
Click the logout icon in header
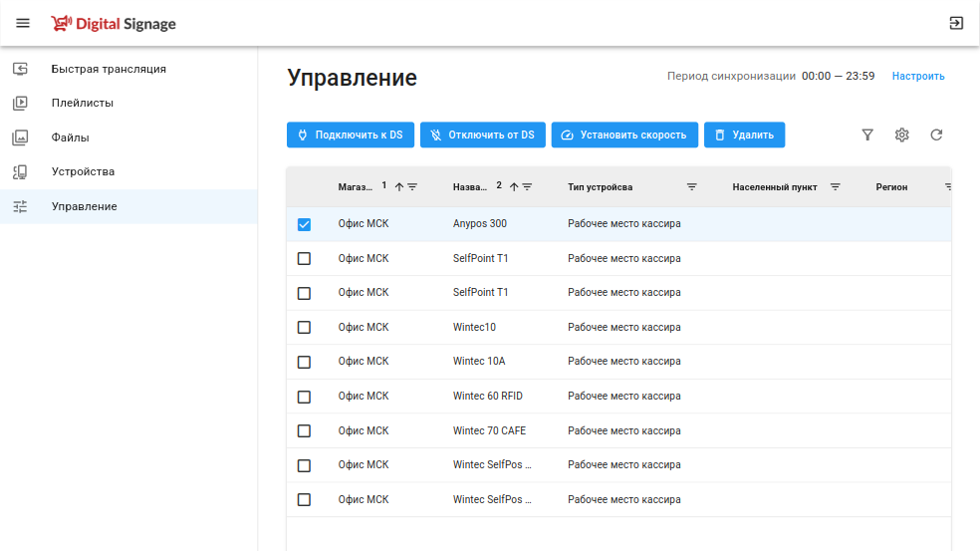tap(956, 23)
